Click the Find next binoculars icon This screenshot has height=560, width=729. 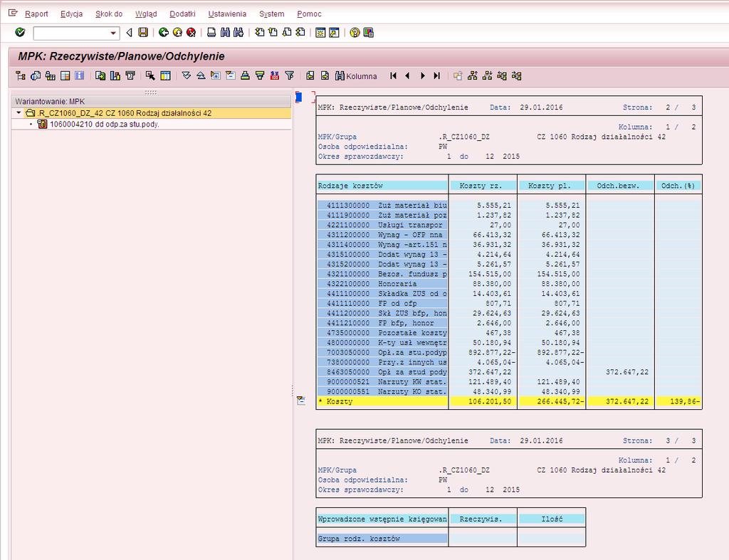coord(239,33)
